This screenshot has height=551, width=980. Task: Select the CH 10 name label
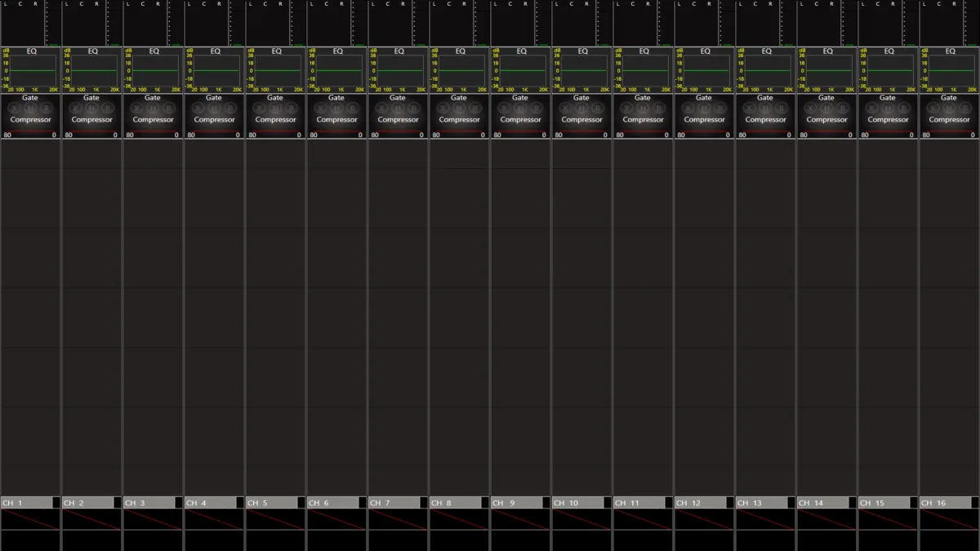coord(577,503)
